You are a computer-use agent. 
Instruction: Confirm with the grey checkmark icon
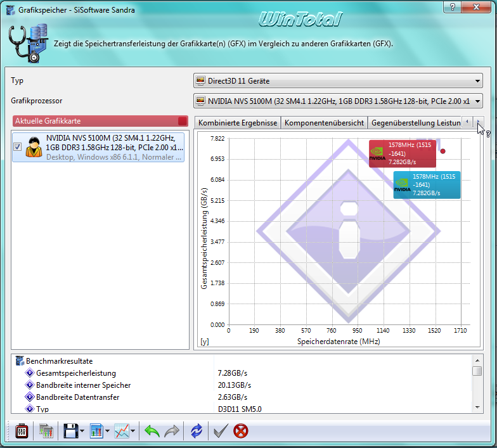pos(221,431)
